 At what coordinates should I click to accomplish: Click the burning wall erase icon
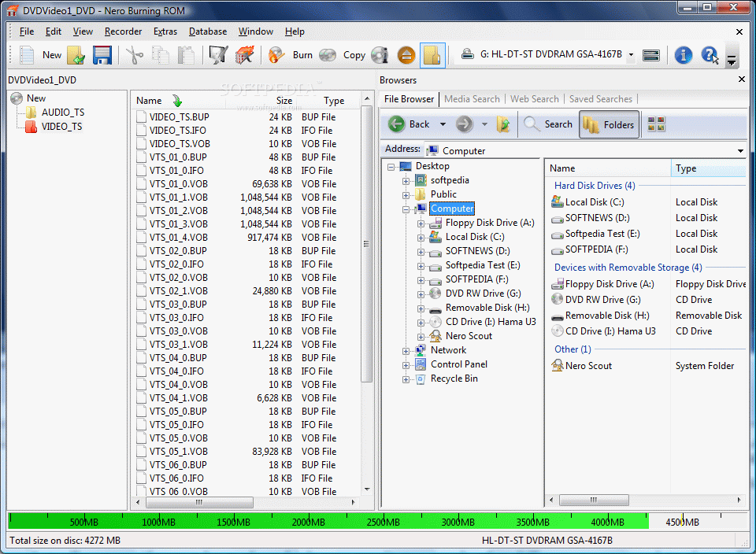[x=244, y=55]
